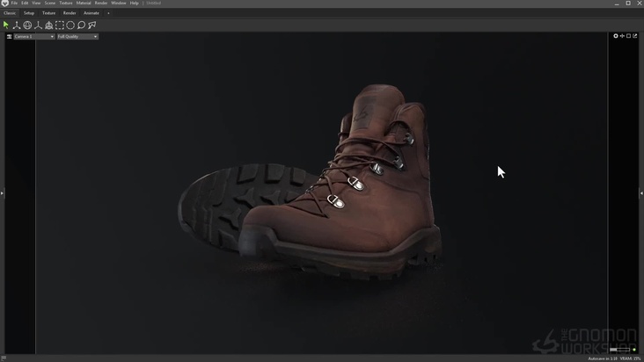644x362 pixels.
Task: Activate the Translate (move) gizmo tool
Action: click(17, 25)
